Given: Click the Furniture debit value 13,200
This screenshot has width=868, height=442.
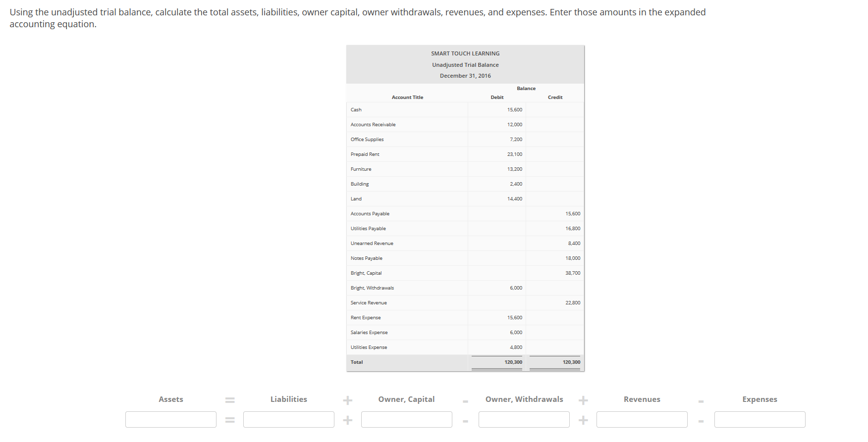Looking at the screenshot, I should pos(515,169).
